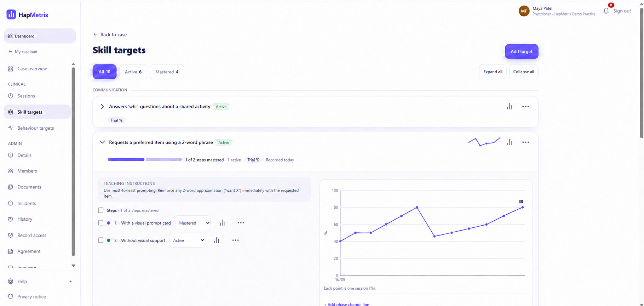The height and width of the screenshot is (306, 644).
Task: Go Back to case
Action: pos(110,34)
